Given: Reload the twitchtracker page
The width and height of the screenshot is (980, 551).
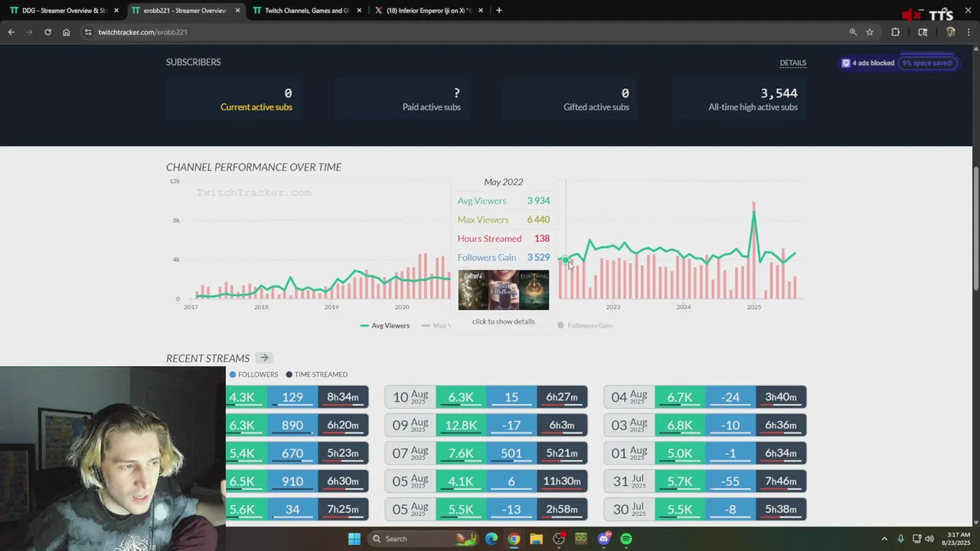Looking at the screenshot, I should (47, 32).
